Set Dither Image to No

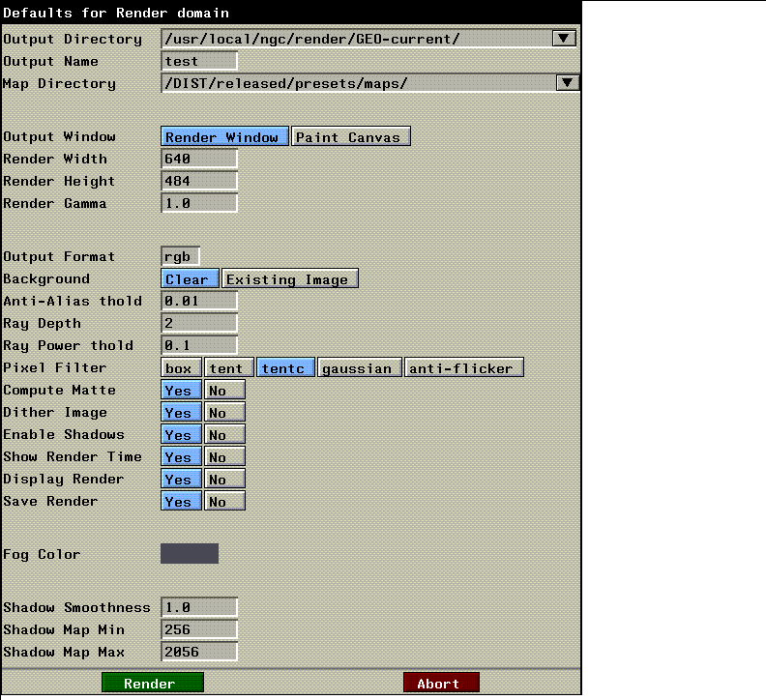point(224,412)
